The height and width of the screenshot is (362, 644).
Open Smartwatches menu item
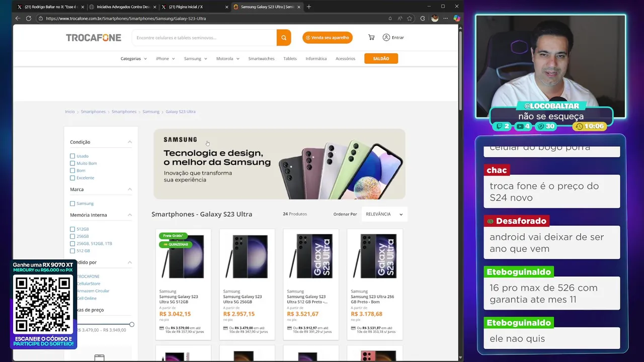[x=261, y=59]
